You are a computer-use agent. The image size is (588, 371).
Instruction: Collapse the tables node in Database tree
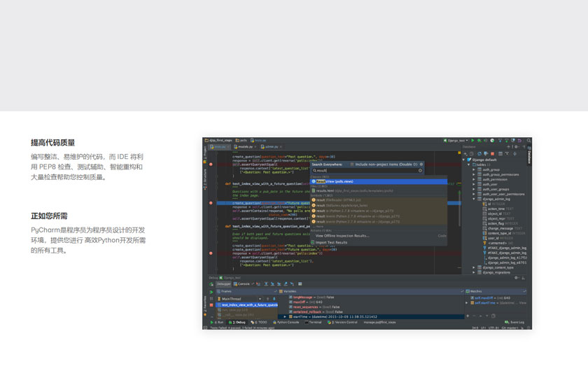click(x=469, y=164)
